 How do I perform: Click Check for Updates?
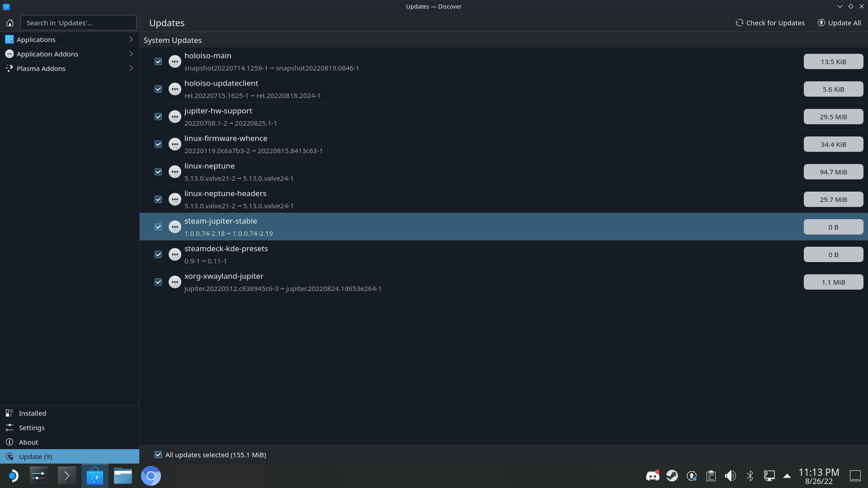coord(770,23)
